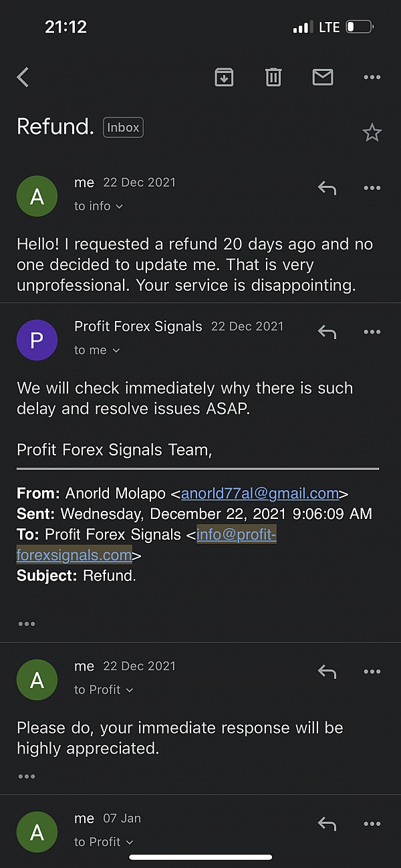Open anorld77al@gmail.com email link
Image resolution: width=401 pixels, height=868 pixels.
pos(259,494)
